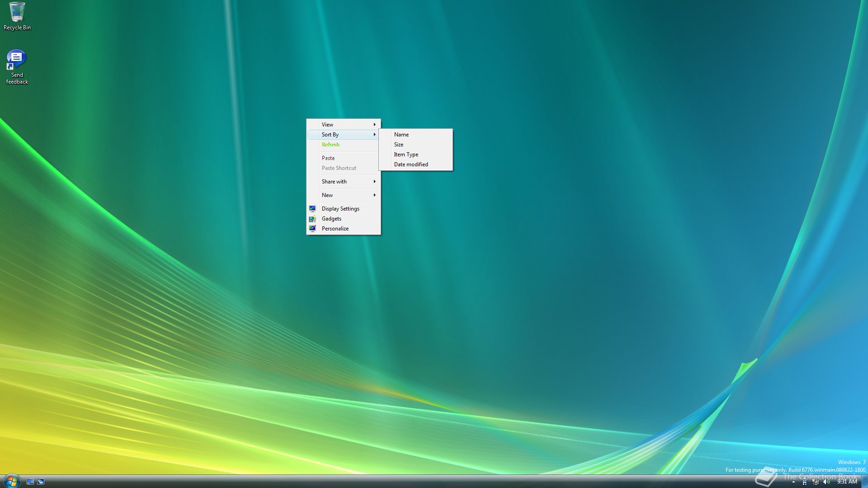Expand the View submenu
This screenshot has height=488, width=868.
point(344,124)
